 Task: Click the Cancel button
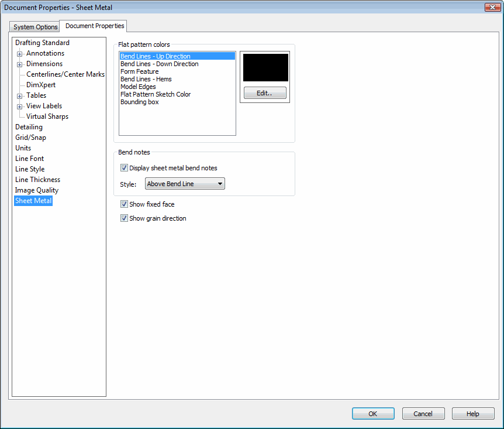(423, 414)
